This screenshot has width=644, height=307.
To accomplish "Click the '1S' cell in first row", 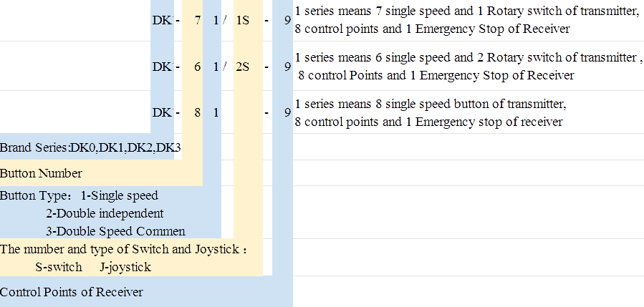I will point(243,21).
